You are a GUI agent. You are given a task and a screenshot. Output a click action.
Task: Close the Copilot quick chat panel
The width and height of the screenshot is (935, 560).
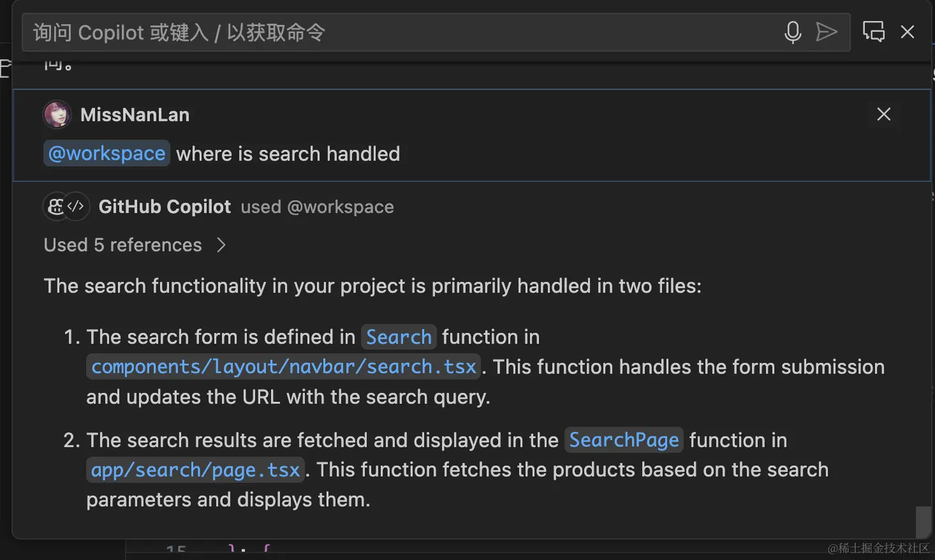coord(907,32)
